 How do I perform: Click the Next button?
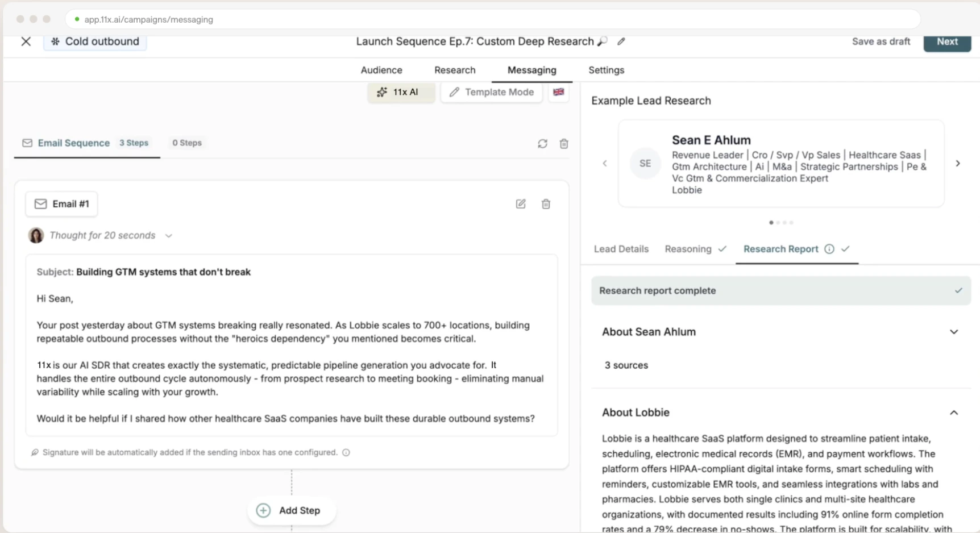point(947,42)
